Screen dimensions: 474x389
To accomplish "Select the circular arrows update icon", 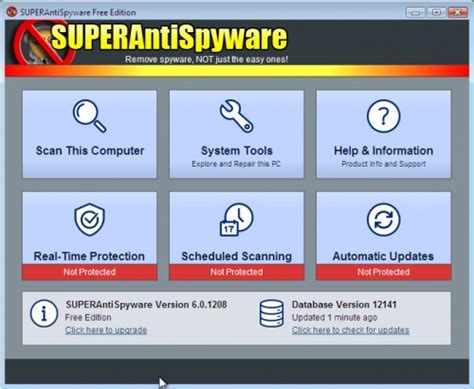I will pos(384,219).
